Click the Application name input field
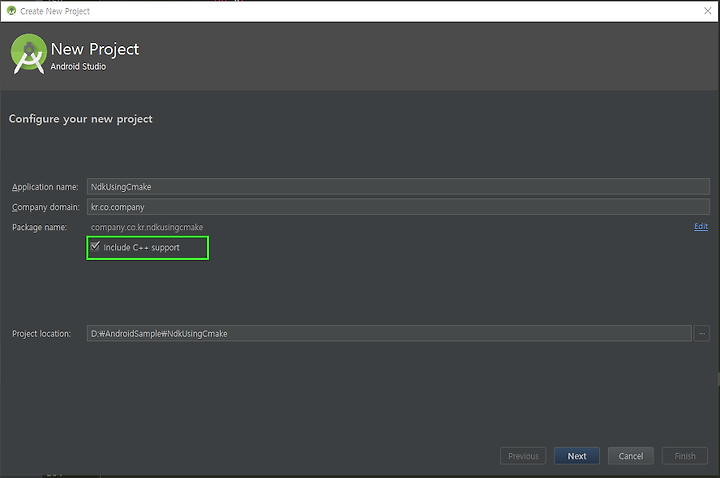Screen dimensions: 720x478 pyautogui.click(x=398, y=186)
